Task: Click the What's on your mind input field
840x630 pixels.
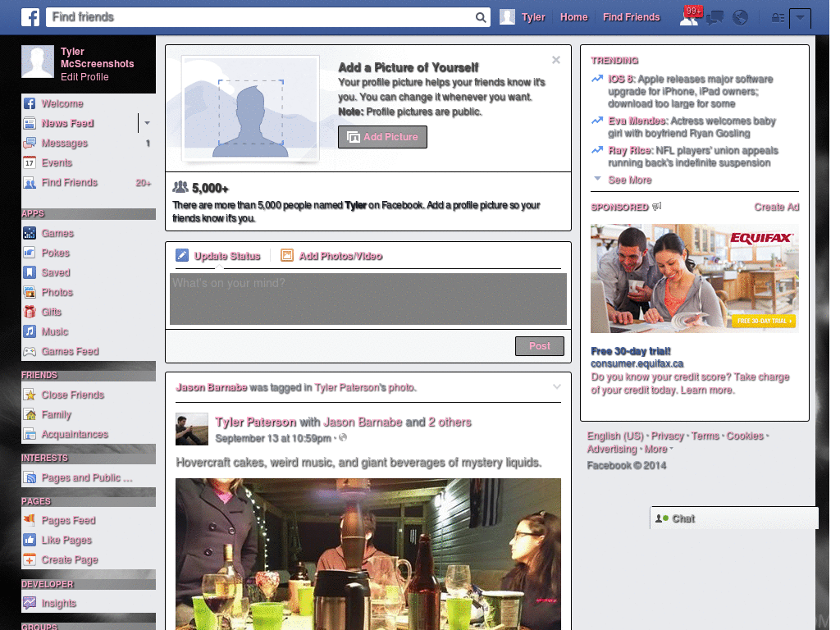Action: tap(367, 299)
